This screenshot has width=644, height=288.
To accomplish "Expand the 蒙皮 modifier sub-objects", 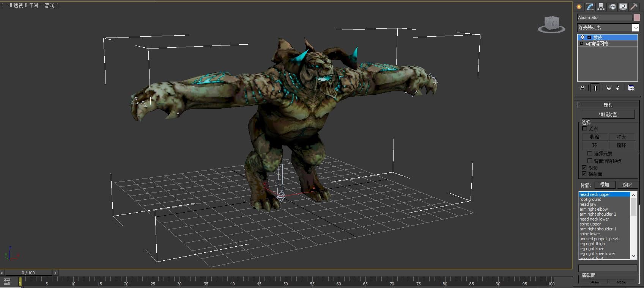I will (589, 38).
